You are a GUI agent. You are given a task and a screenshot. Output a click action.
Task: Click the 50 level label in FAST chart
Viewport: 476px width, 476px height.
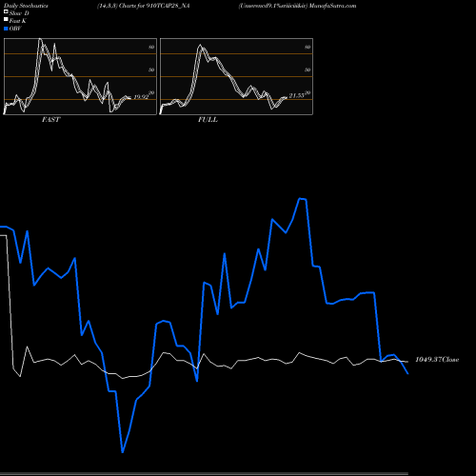click(151, 69)
